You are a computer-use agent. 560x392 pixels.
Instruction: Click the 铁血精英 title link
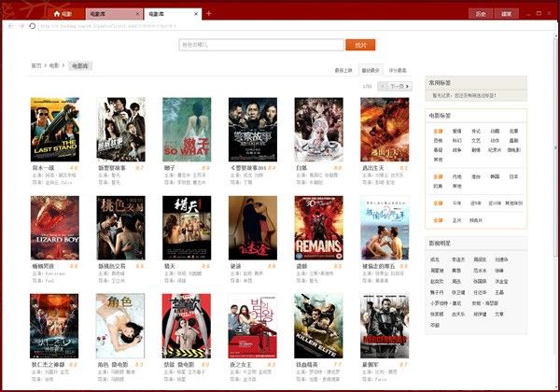coord(307,365)
